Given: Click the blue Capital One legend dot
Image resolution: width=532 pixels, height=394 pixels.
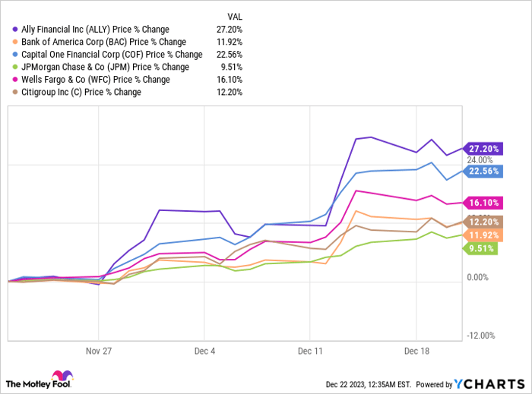Looking at the screenshot, I should [17, 55].
